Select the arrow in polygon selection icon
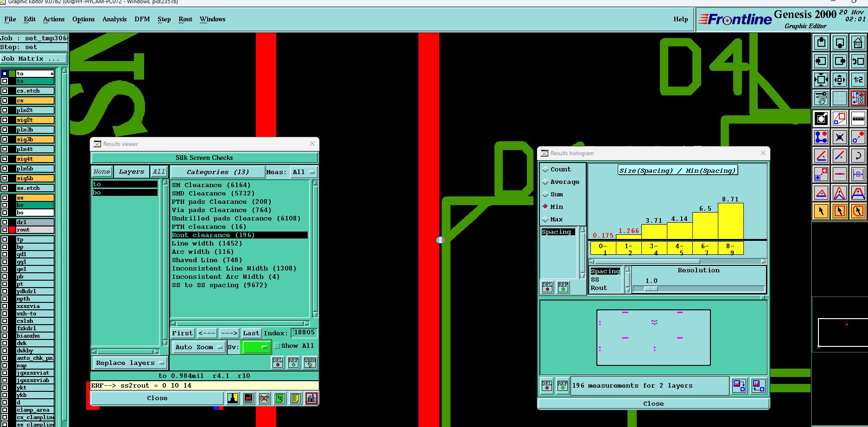This screenshot has width=868, height=427. pyautogui.click(x=858, y=211)
